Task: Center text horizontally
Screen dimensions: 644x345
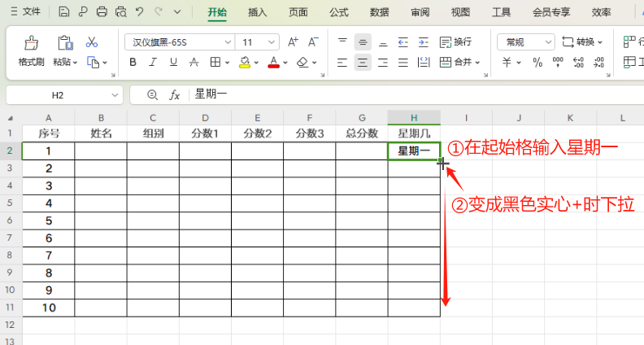Action: [x=363, y=63]
